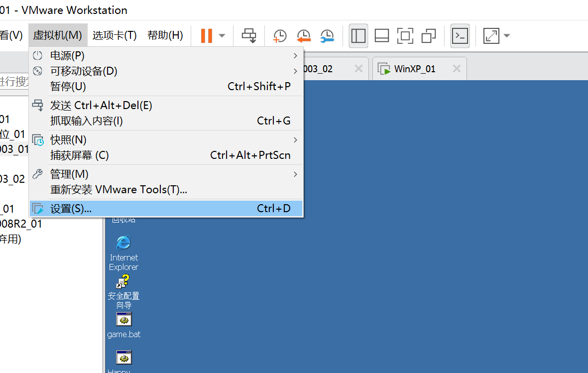Open the 虚拟机(M) menu
This screenshot has height=373, width=588.
coord(58,35)
